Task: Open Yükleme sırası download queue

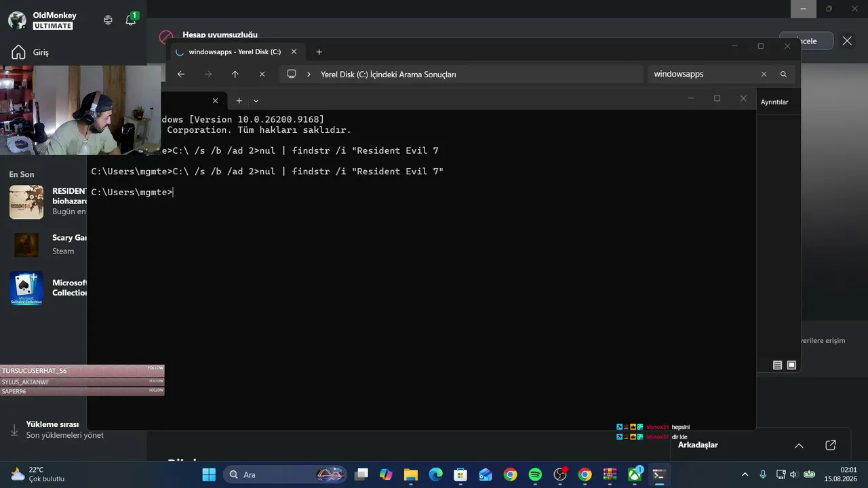Action: coord(58,430)
